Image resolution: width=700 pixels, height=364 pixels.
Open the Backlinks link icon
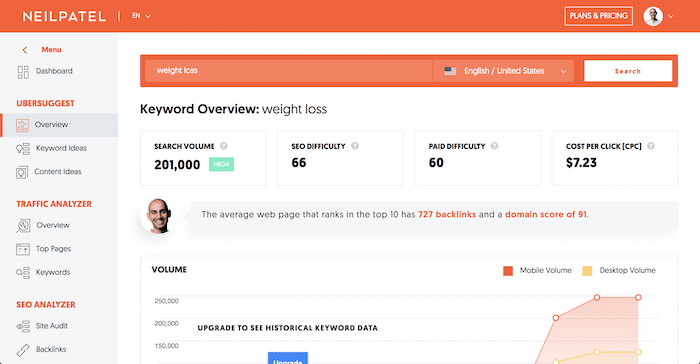click(x=23, y=350)
